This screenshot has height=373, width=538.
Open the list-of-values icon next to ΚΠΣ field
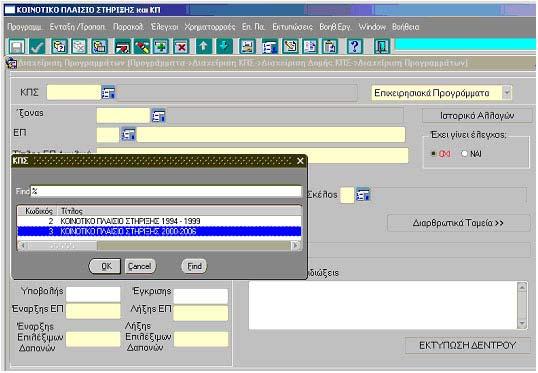(x=108, y=93)
